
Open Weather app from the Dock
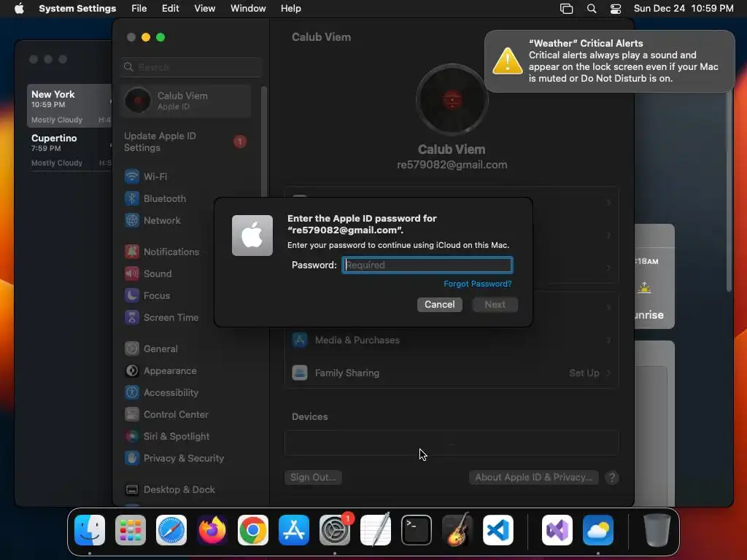click(x=598, y=530)
